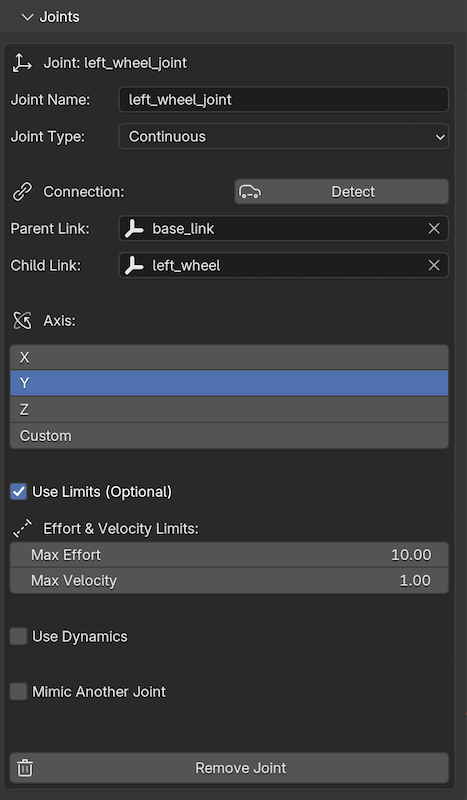Click the car icon on Detect button

[250, 192]
